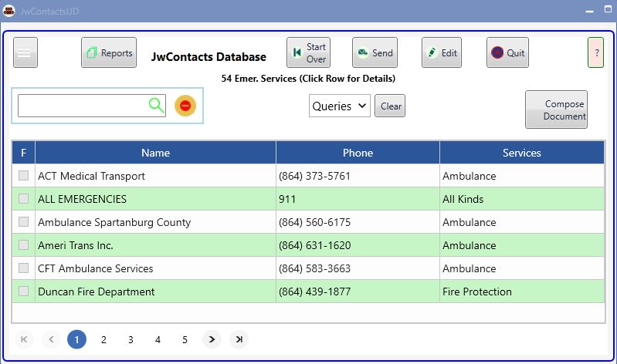This screenshot has height=364, width=617.
Task: Check the box for CFT Ambulance Services
Action: [x=24, y=268]
